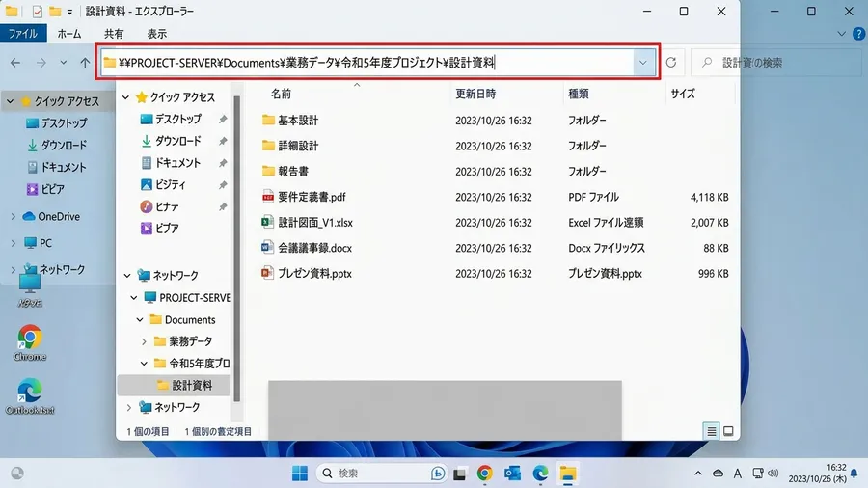Show hidden system tray icons

(698, 474)
